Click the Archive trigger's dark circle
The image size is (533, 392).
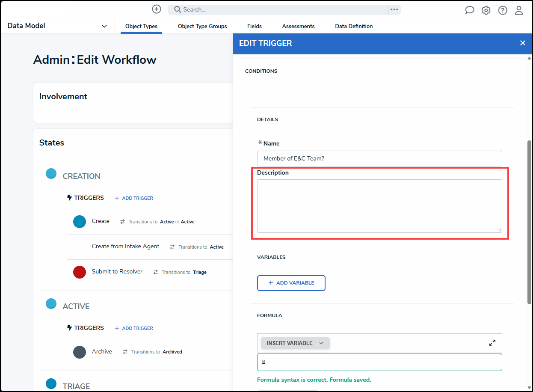tap(80, 352)
